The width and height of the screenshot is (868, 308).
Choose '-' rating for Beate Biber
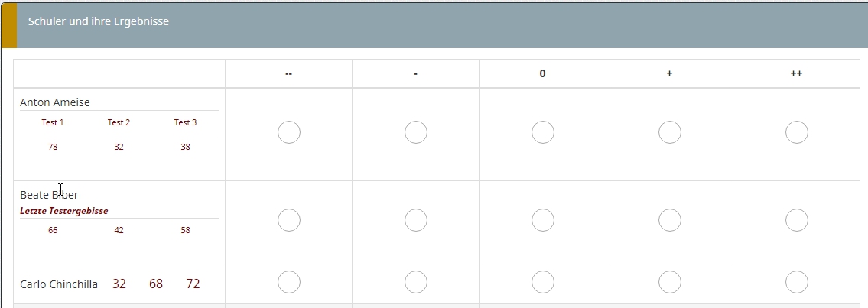pyautogui.click(x=416, y=220)
